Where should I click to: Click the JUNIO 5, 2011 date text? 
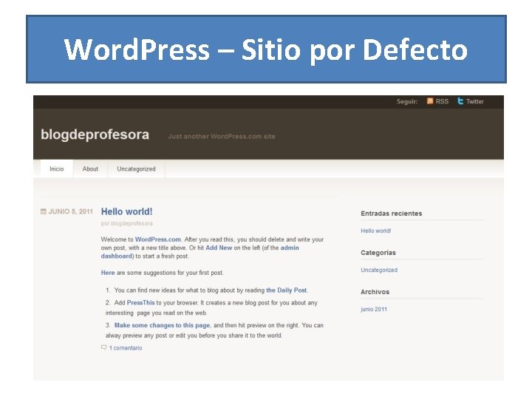click(x=71, y=211)
